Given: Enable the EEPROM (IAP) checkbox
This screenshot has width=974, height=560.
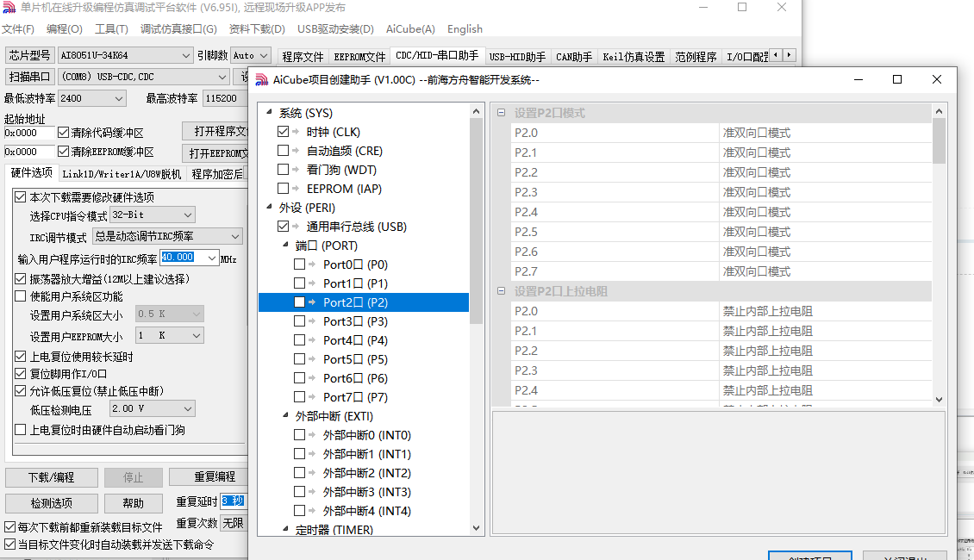Looking at the screenshot, I should coord(284,189).
